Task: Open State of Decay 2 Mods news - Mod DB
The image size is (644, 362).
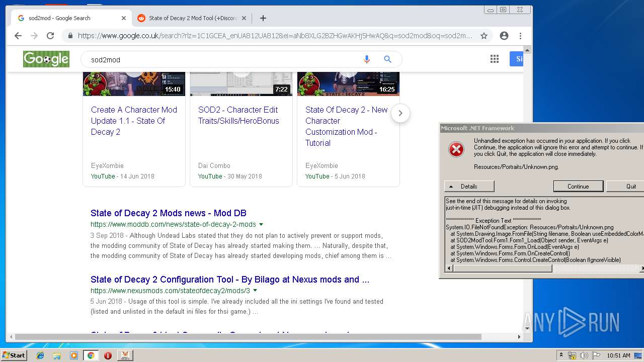Action: coord(169,213)
